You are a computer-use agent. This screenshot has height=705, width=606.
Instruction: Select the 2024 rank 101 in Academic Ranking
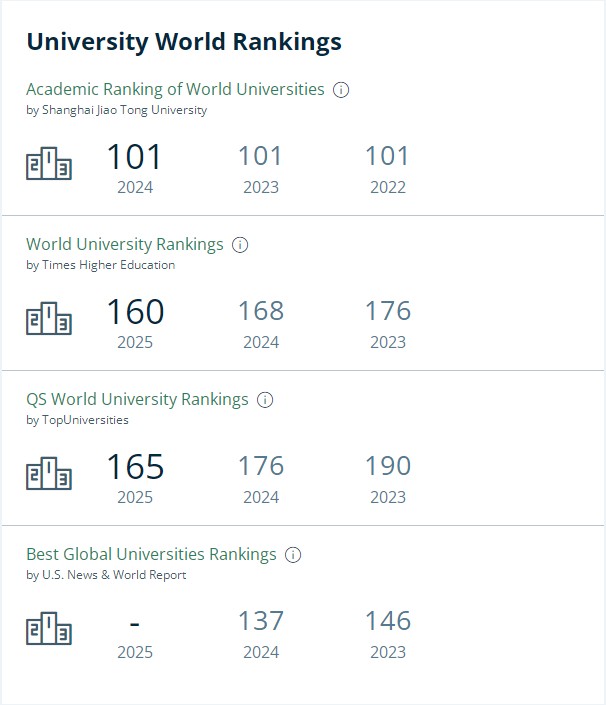tap(134, 157)
